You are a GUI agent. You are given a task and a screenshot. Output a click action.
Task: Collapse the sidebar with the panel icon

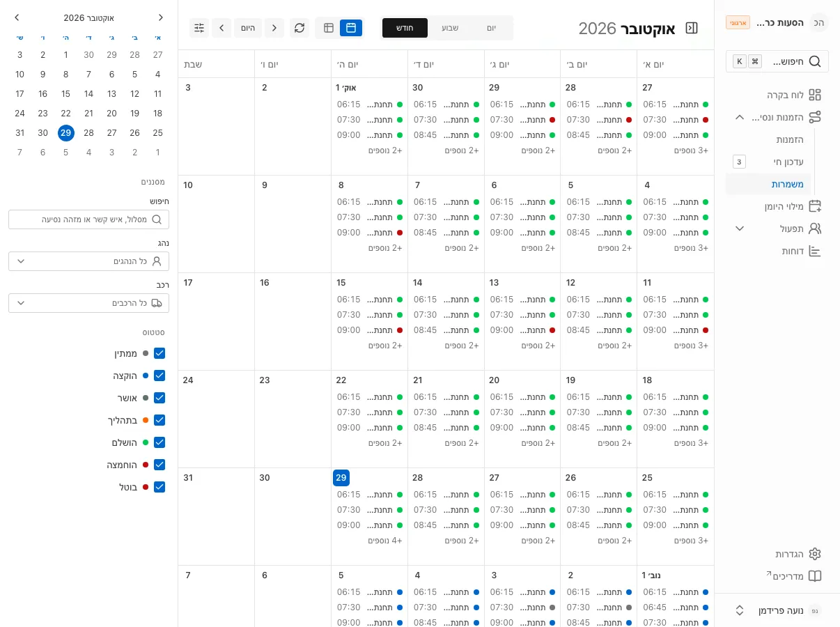coord(692,28)
